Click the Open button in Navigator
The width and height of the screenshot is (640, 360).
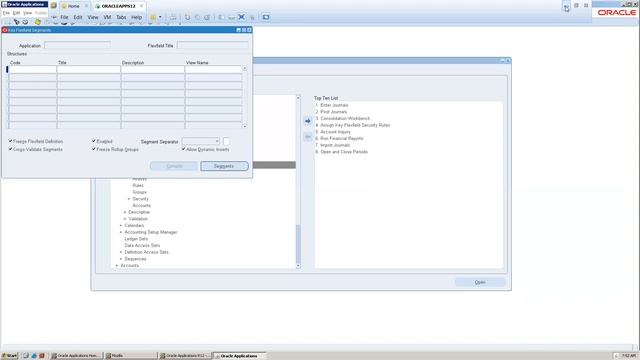pos(480,282)
